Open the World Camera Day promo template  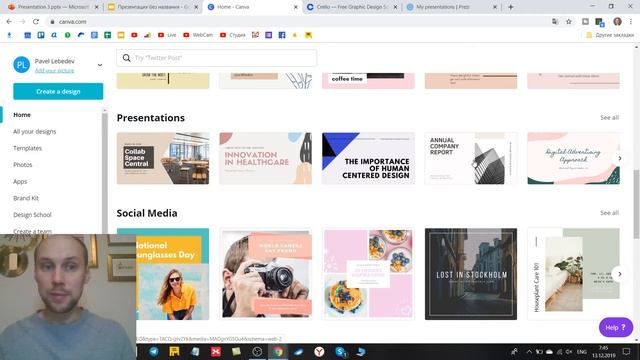pos(265,274)
